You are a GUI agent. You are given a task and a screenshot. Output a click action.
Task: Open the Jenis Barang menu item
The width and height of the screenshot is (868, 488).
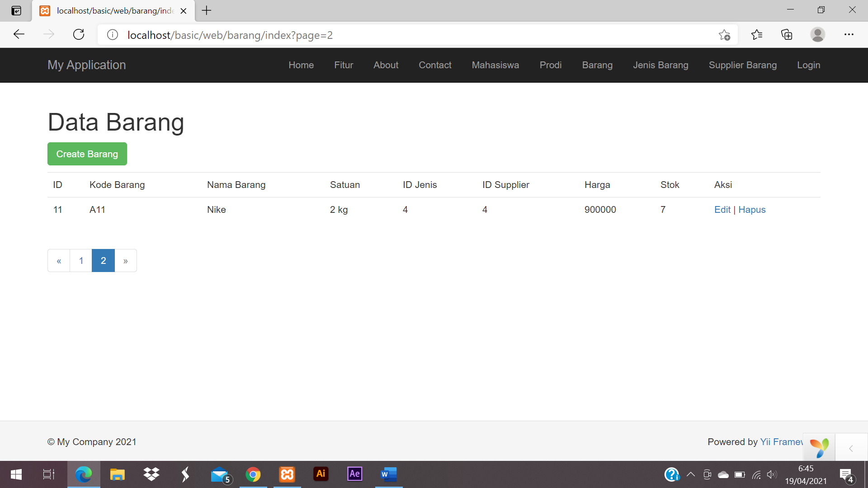pos(660,65)
